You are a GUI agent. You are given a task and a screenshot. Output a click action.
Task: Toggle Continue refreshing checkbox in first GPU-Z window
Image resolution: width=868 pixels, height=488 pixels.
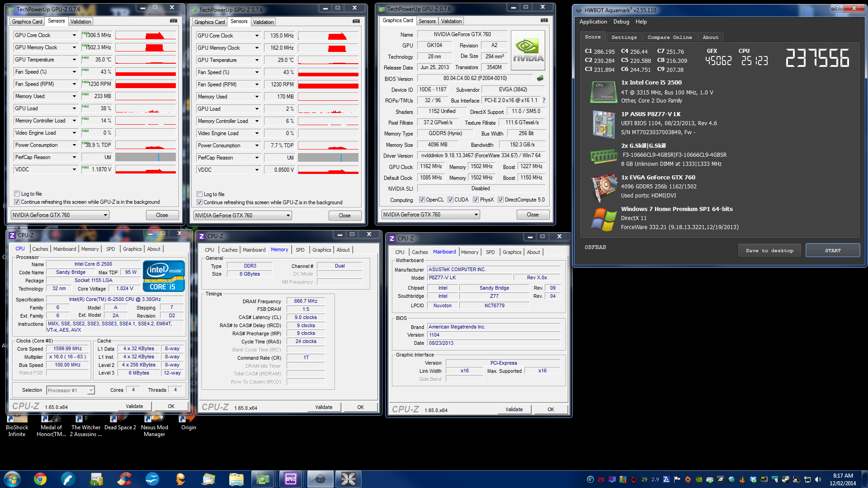[x=17, y=202]
